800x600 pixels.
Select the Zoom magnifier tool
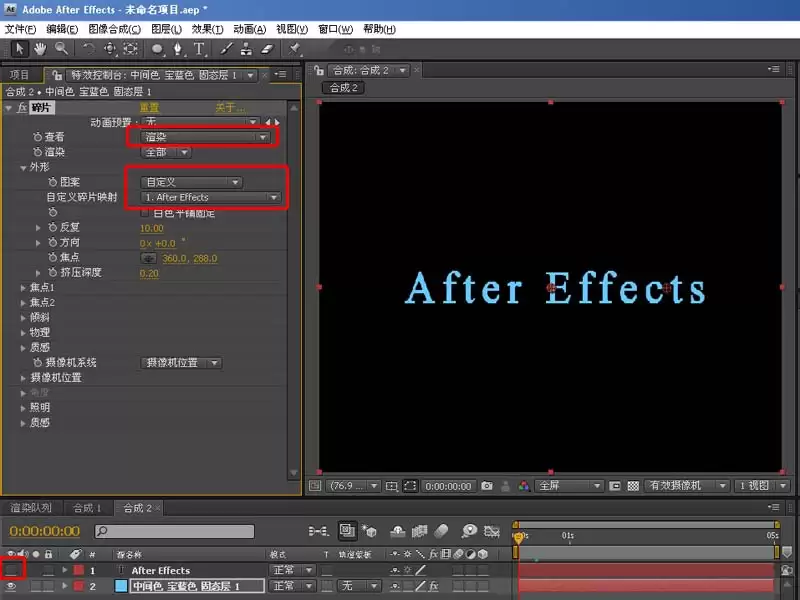click(x=62, y=49)
